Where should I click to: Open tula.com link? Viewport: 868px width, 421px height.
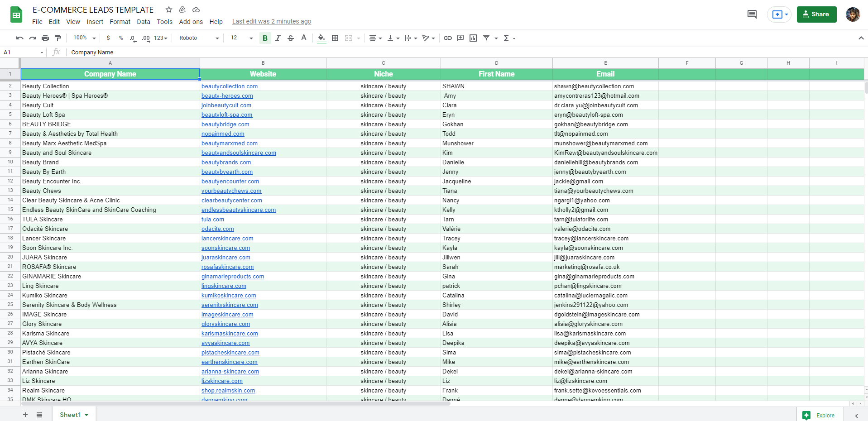tap(213, 220)
